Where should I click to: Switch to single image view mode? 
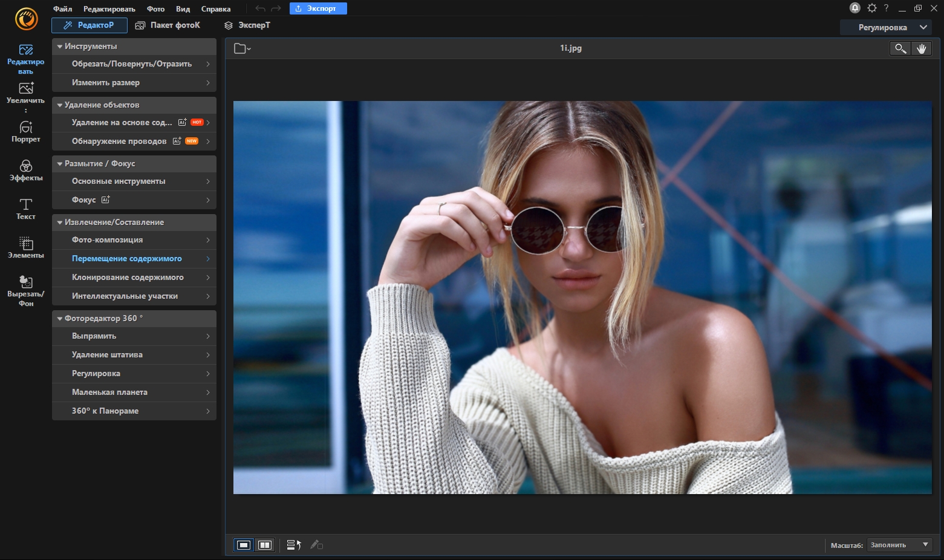[244, 545]
